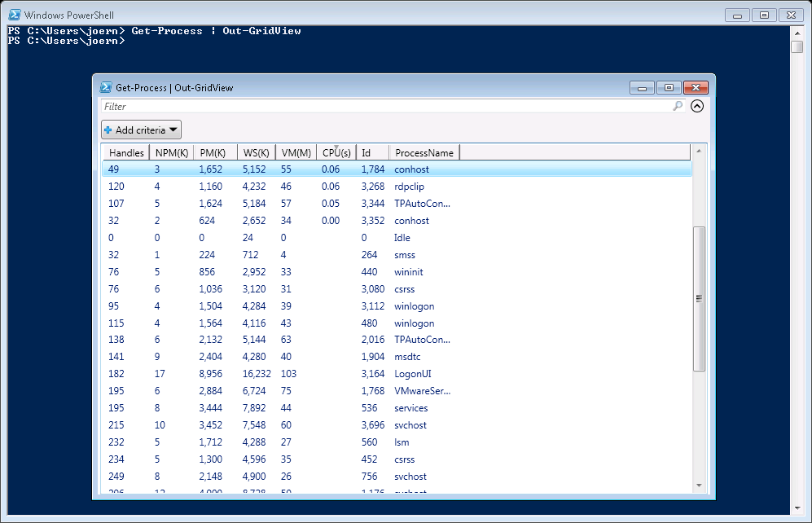This screenshot has height=523, width=812.
Task: Select TPAutoCon... row with Id 3,344
Action: point(397,204)
